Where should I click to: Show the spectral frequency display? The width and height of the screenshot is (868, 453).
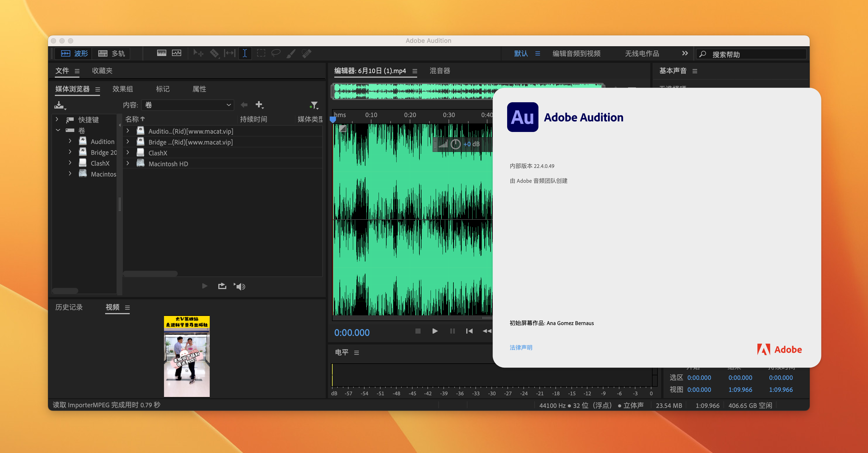(x=161, y=53)
